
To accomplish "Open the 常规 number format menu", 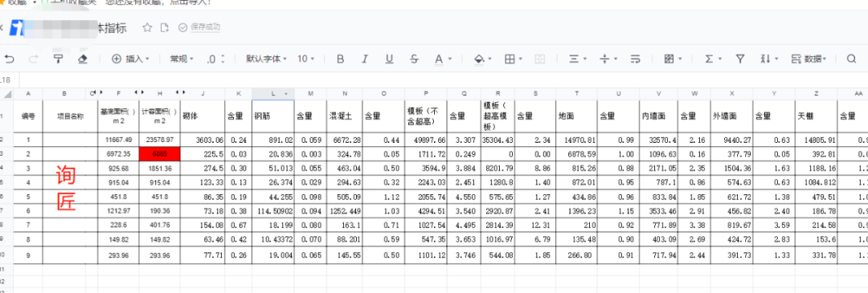I will point(182,59).
